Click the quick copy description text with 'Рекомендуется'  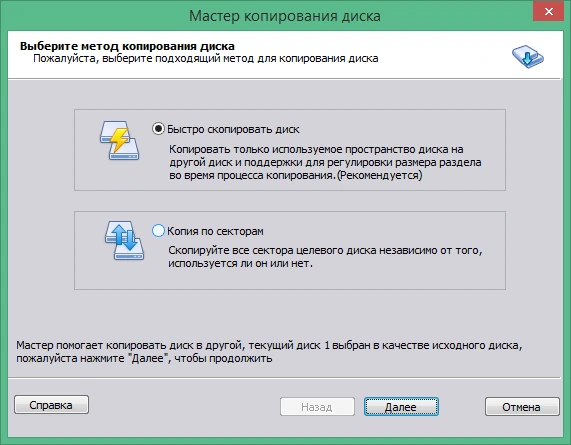[x=325, y=162]
